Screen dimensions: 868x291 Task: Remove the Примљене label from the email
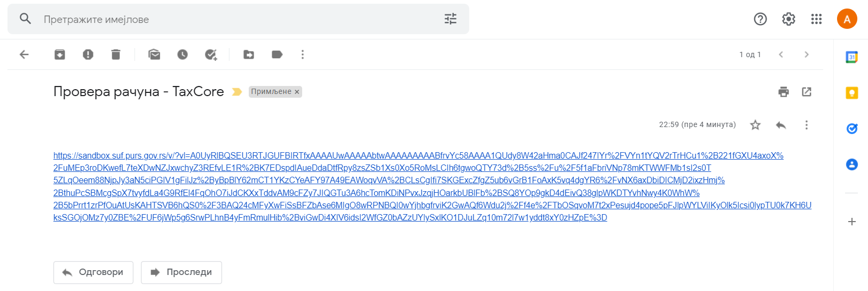click(297, 92)
